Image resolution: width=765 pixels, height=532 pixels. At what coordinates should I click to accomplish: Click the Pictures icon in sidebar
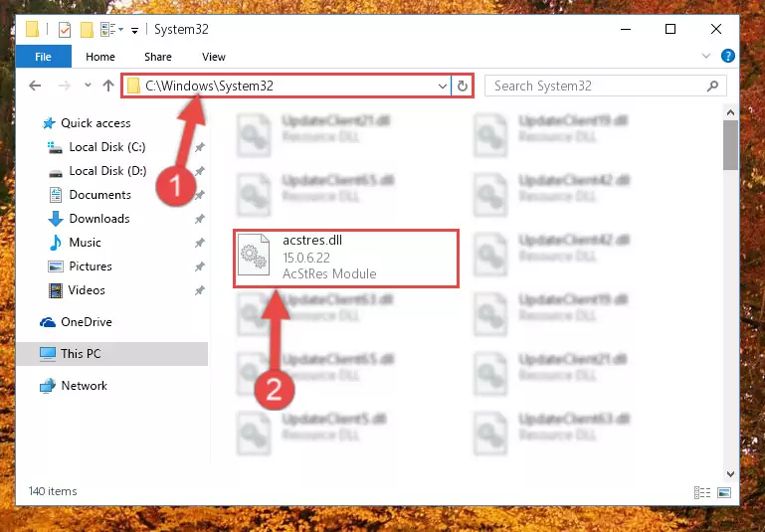[x=56, y=266]
